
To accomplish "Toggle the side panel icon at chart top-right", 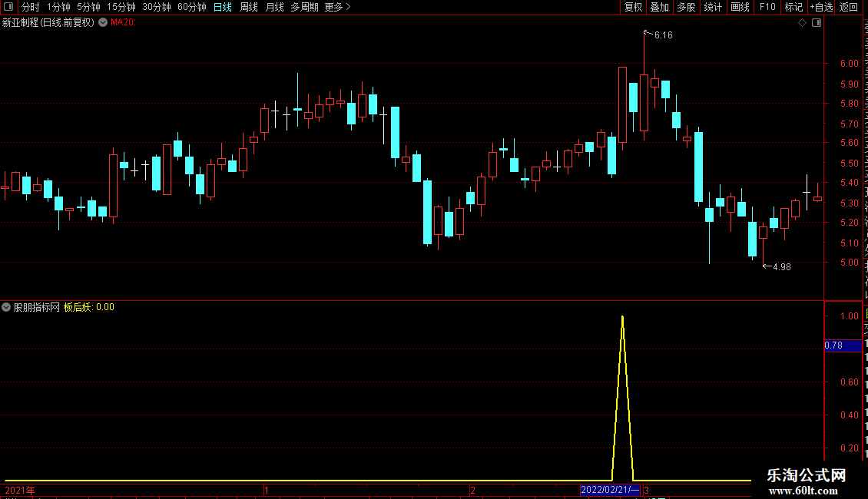I will [x=817, y=23].
